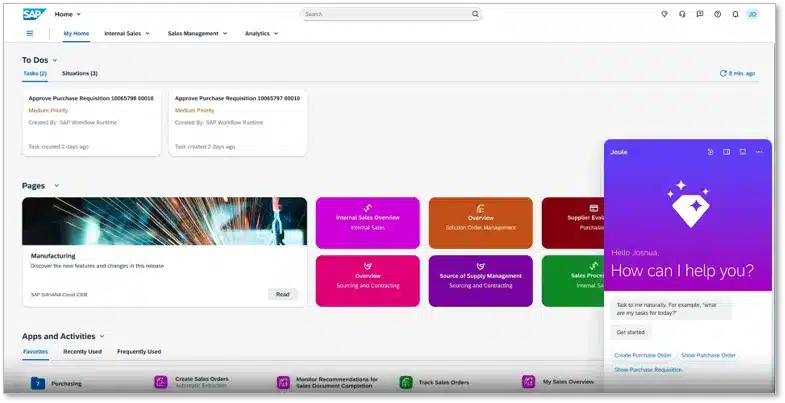785x403 pixels.
Task: Open the hamburger navigation menu icon
Action: pos(30,34)
